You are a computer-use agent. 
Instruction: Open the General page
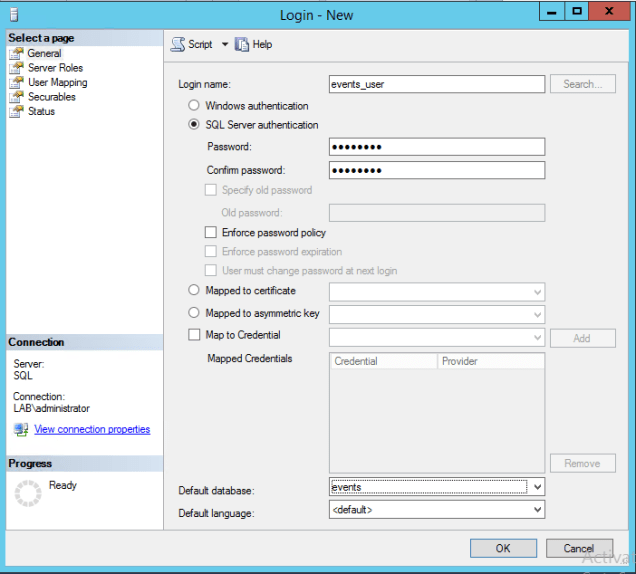[44, 54]
